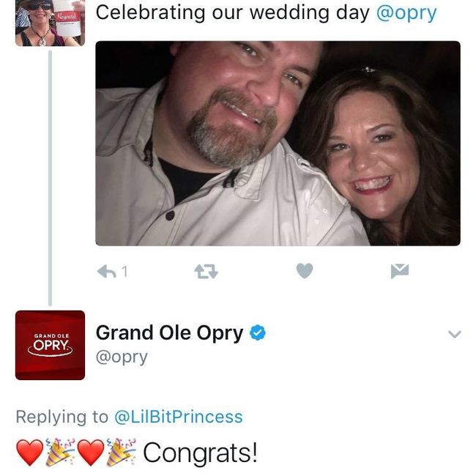Retweet the wedding day tweet
This screenshot has height=476, width=476.
[x=206, y=272]
